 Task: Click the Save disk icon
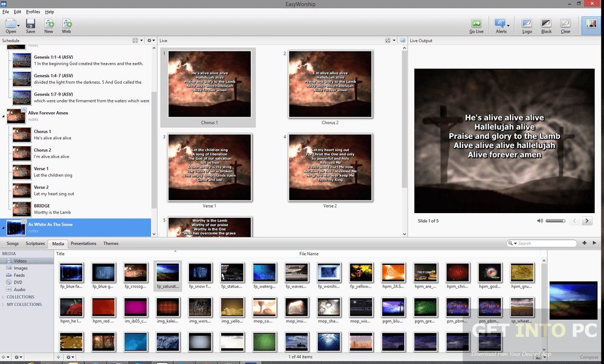[30, 24]
